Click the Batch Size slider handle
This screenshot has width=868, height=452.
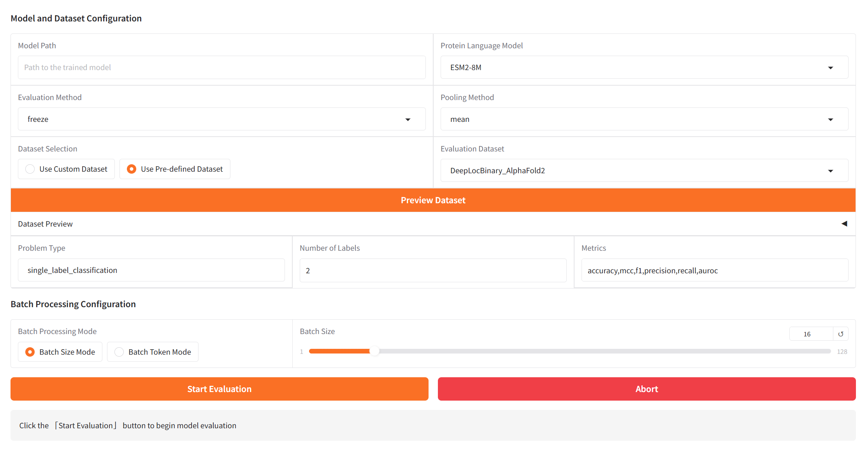point(374,351)
